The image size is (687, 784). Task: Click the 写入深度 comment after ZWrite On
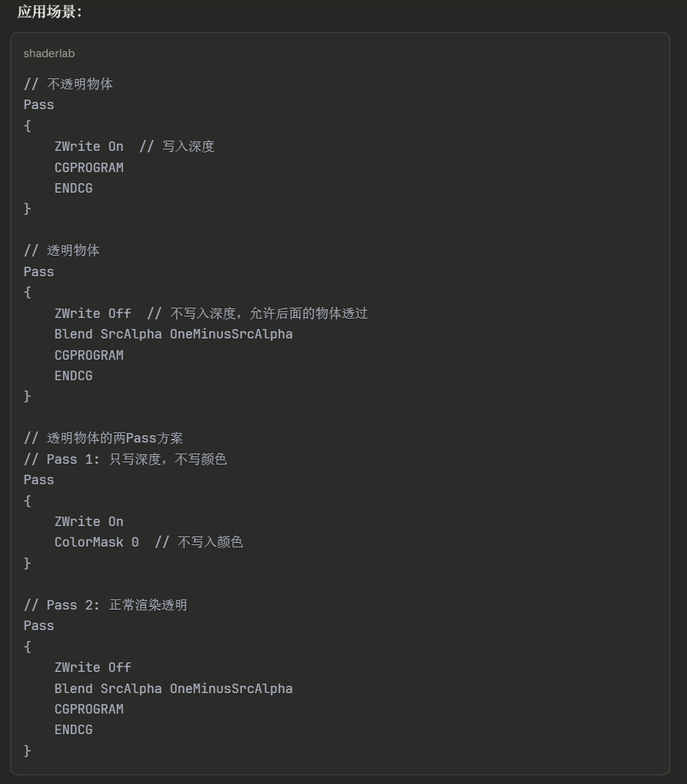(188, 147)
